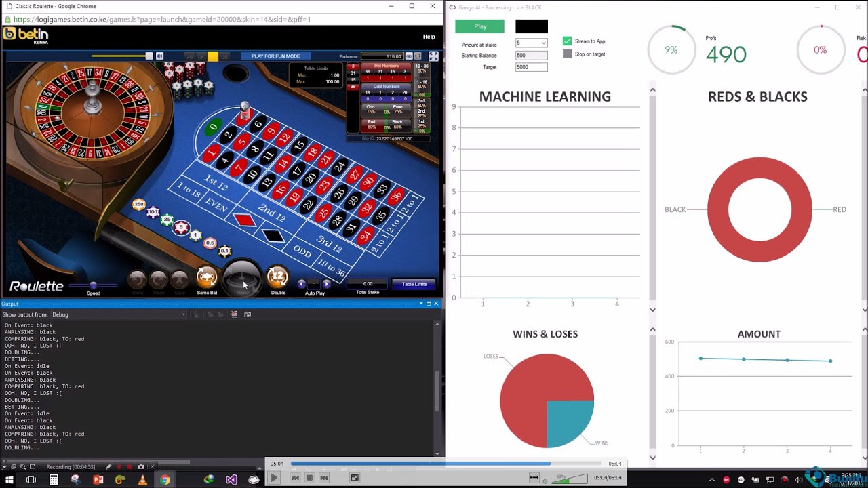Toggle word wrap in Output panel
The height and width of the screenshot is (488, 868).
[x=248, y=314]
